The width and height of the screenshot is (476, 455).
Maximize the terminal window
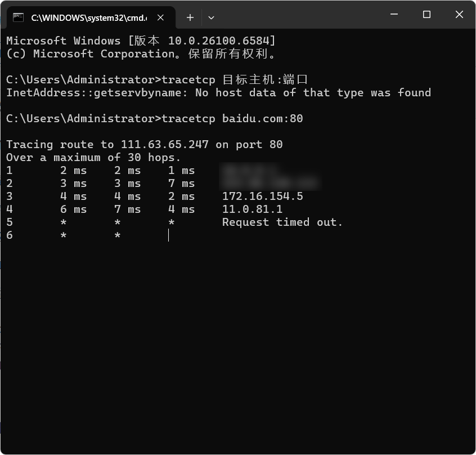point(426,15)
